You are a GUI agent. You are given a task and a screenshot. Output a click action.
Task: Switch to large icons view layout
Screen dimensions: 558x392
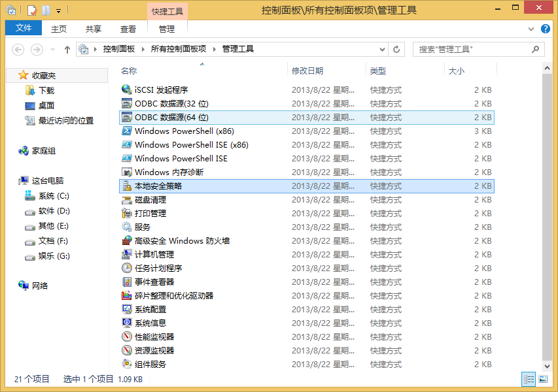point(543,379)
